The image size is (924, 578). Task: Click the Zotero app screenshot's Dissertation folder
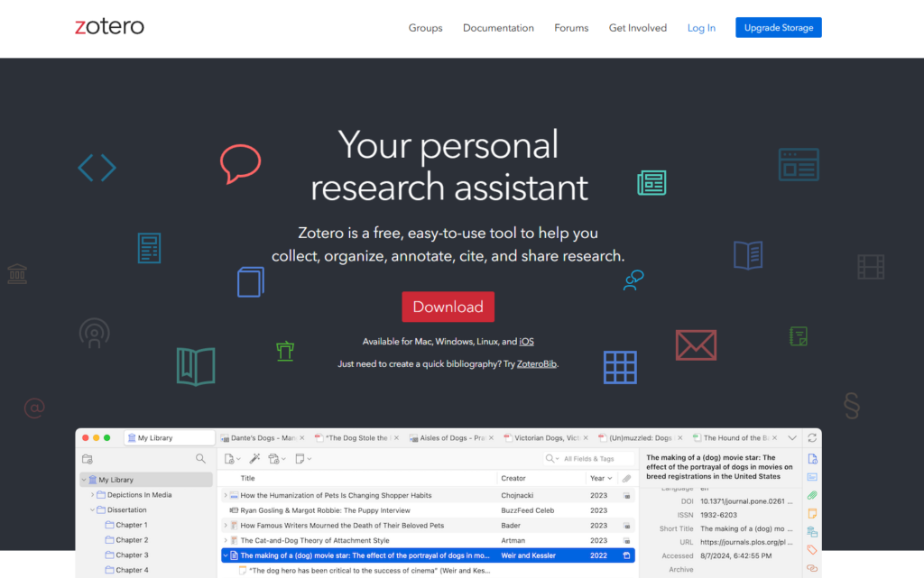(126, 510)
